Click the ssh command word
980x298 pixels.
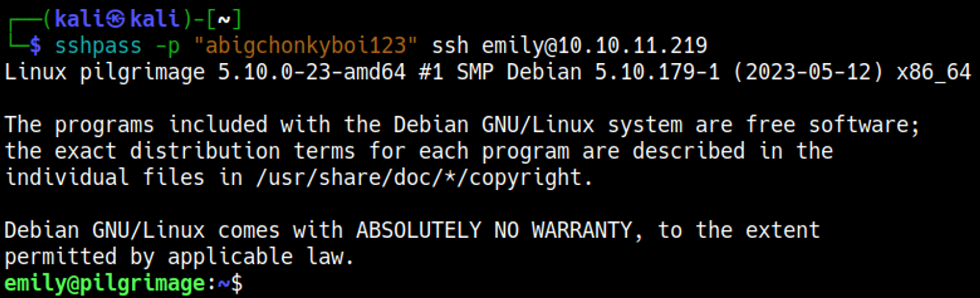point(450,46)
